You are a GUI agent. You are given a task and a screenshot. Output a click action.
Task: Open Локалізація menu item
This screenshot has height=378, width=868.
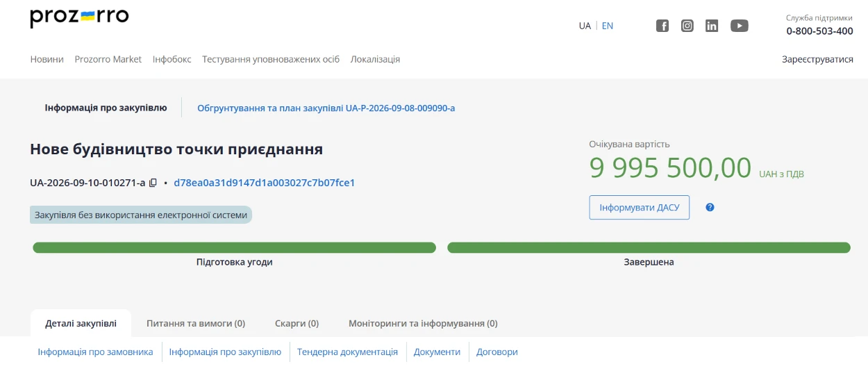(x=375, y=59)
